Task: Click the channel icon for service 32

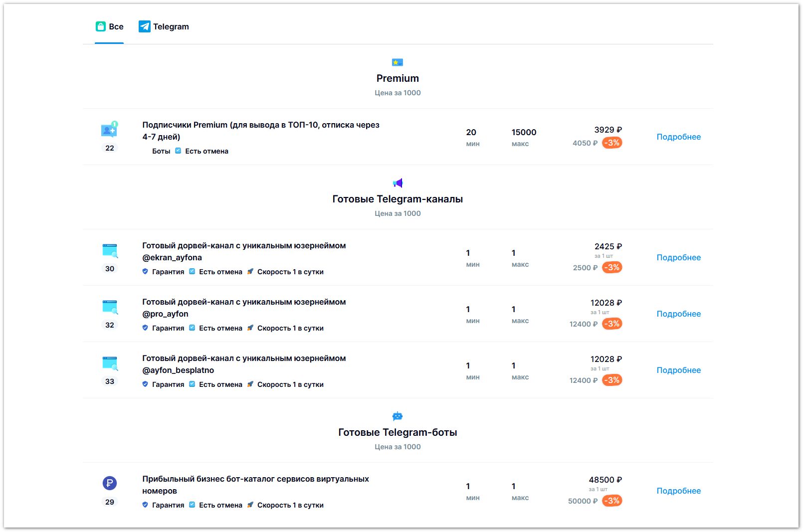Action: tap(110, 307)
